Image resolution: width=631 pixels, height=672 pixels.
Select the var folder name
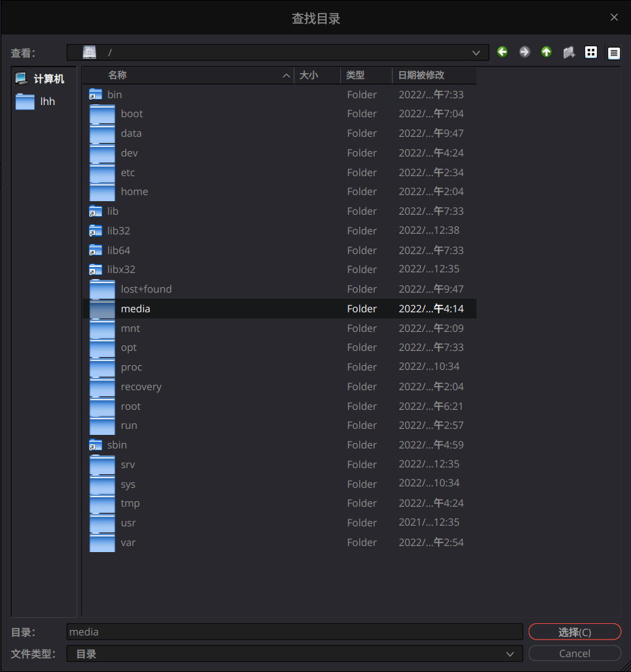tap(128, 543)
